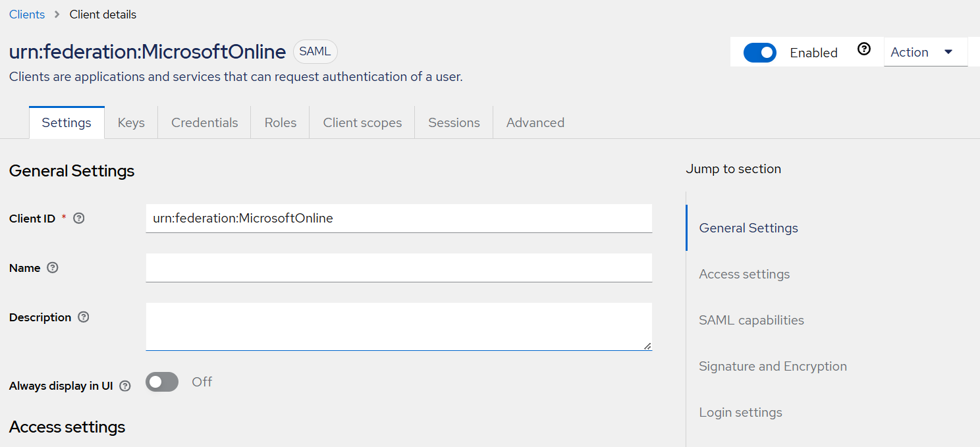Viewport: 980px width, 447px height.
Task: Disable the client with the Enabled toggle
Action: click(759, 53)
